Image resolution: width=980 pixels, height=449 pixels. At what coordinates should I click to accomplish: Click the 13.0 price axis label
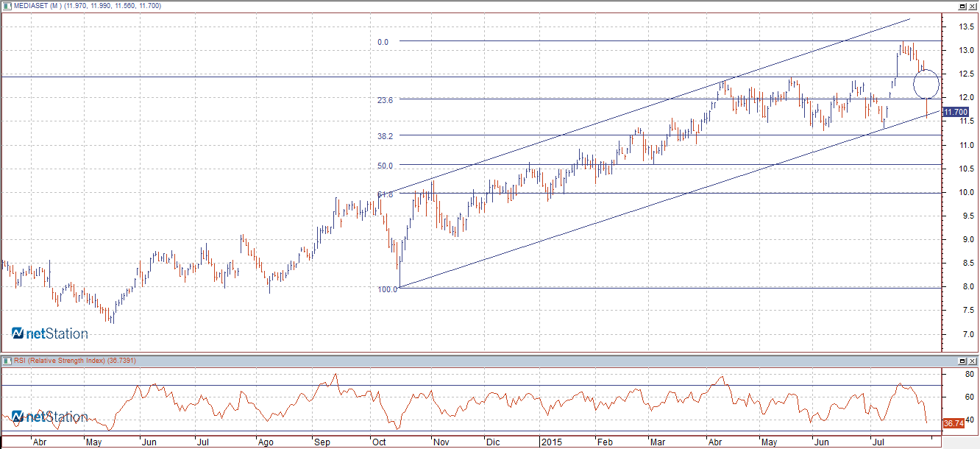(x=966, y=51)
